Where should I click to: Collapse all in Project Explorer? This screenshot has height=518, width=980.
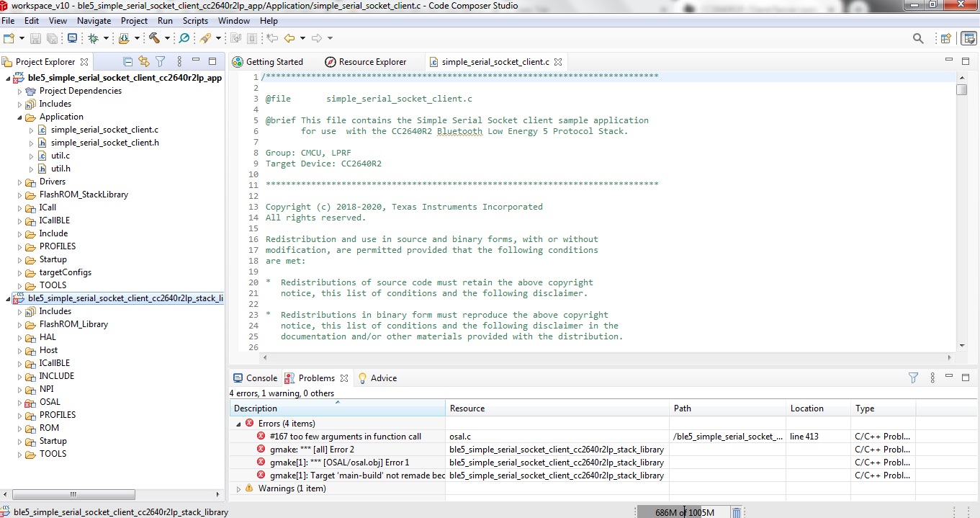pos(127,62)
